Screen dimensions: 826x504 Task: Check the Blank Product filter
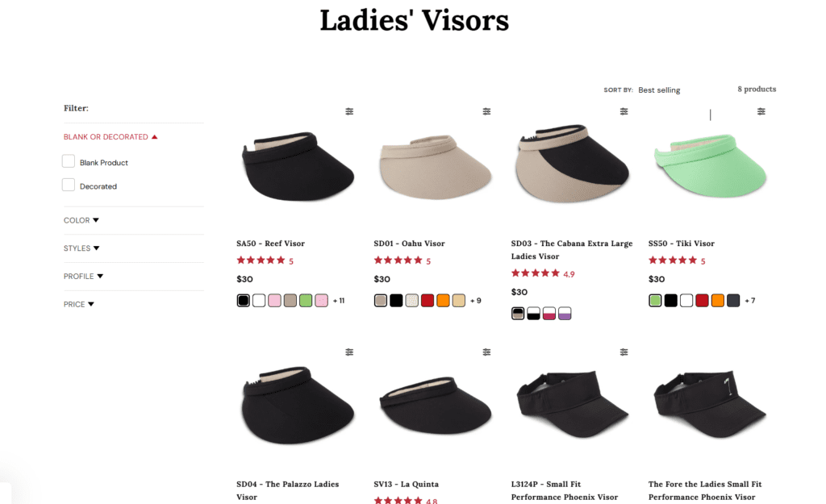[69, 161]
